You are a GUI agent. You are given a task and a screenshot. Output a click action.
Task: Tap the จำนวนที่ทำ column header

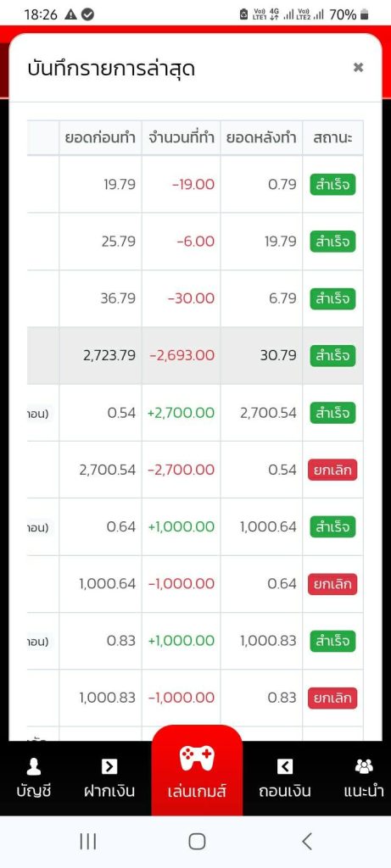pos(182,138)
